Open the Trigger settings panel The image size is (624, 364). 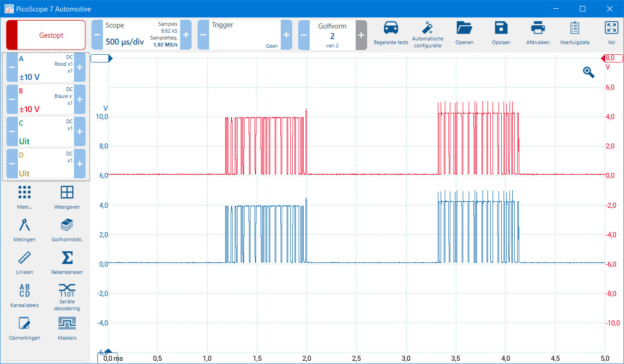(x=244, y=35)
